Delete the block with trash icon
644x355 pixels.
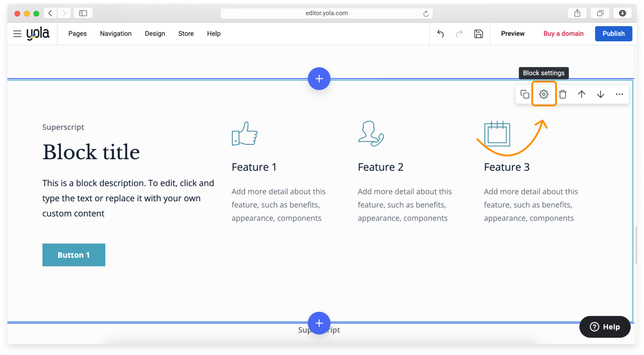[x=563, y=94]
